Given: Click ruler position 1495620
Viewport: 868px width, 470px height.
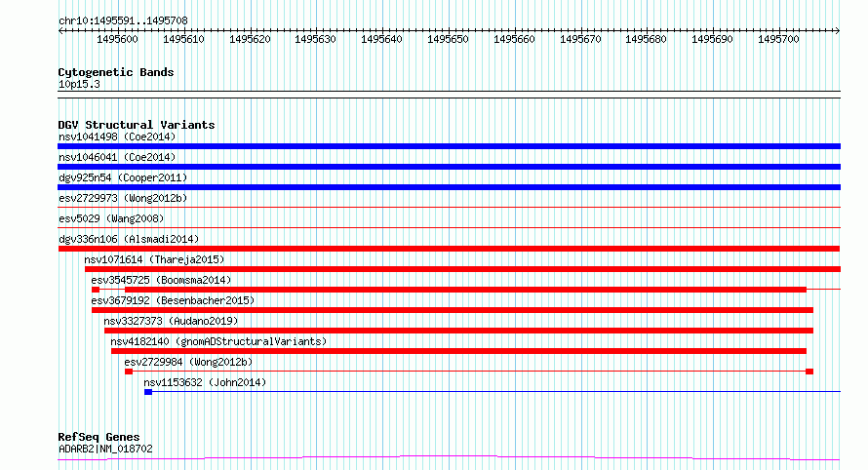Looking at the screenshot, I should coord(251,39).
